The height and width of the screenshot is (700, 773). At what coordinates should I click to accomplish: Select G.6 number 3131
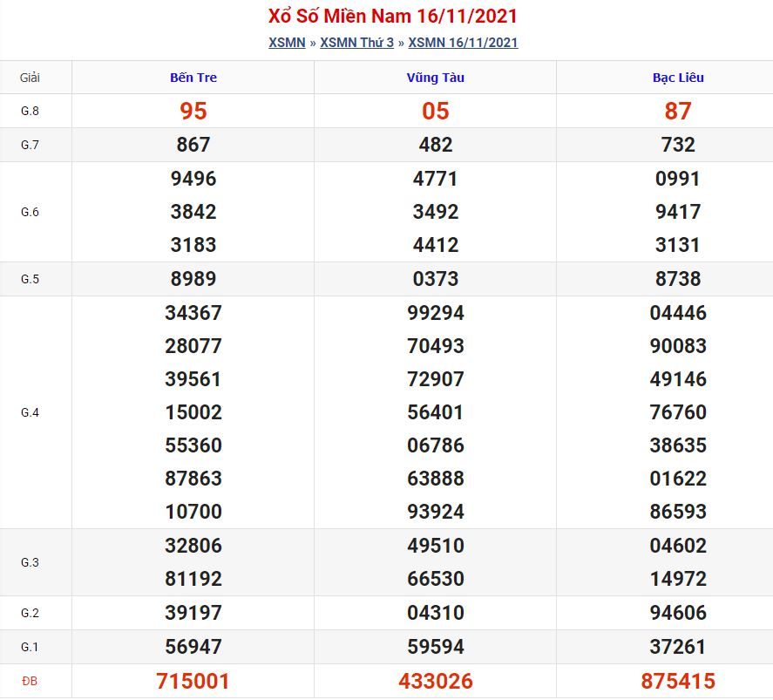678,245
